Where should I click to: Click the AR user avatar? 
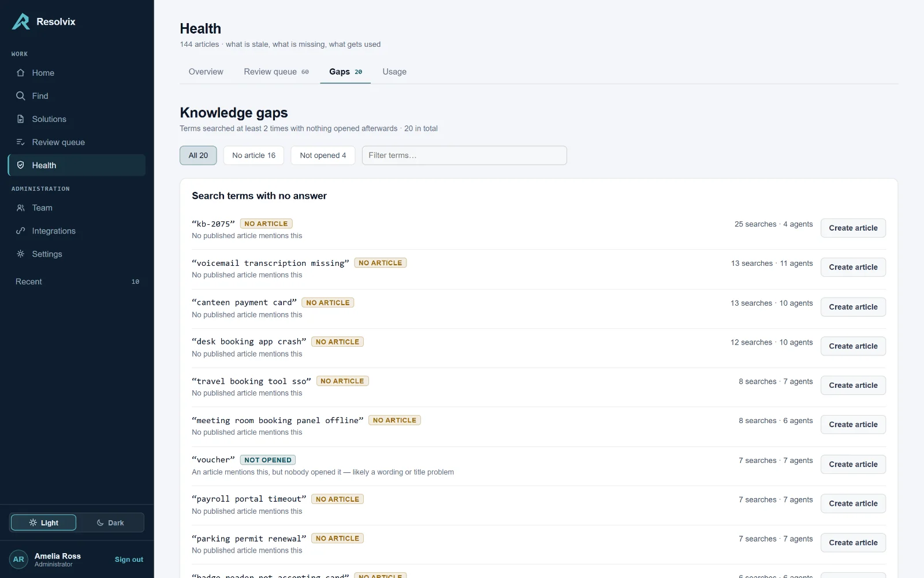pos(18,560)
